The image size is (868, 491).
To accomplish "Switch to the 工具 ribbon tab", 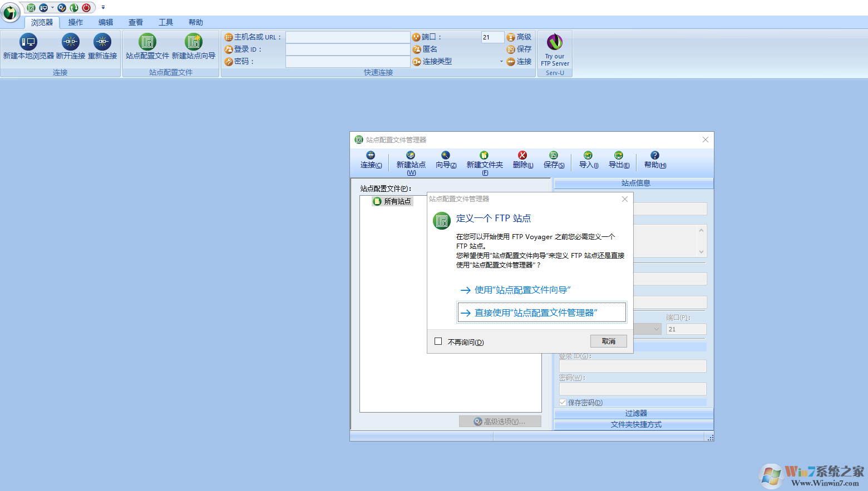I will pos(165,22).
